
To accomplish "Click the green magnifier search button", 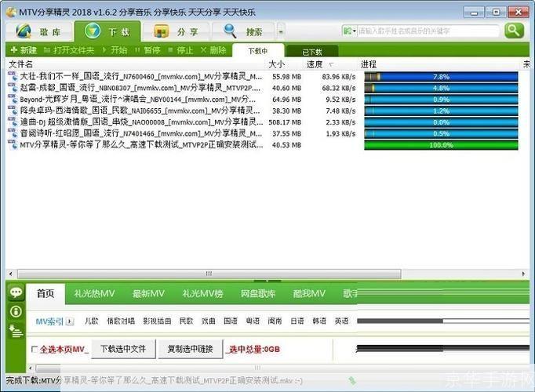I will click(x=514, y=31).
